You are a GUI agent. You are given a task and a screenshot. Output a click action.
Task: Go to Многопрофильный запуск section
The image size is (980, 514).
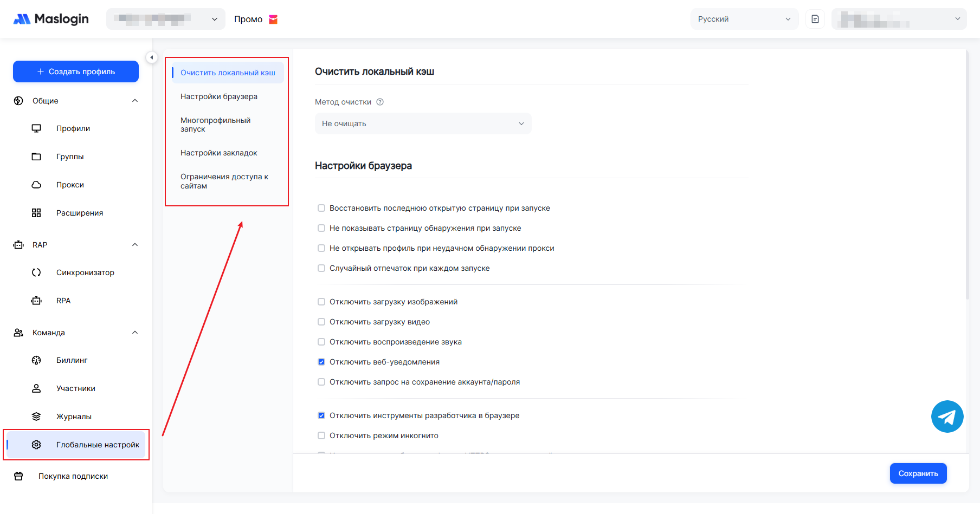tap(216, 125)
